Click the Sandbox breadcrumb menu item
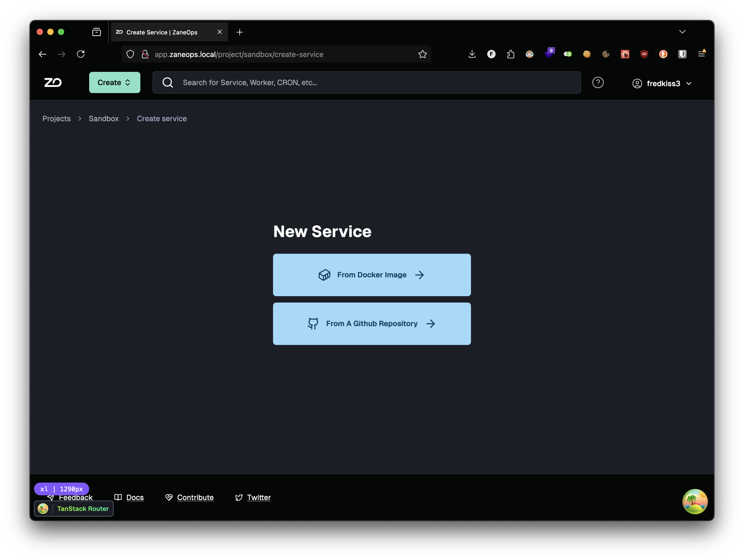 point(103,118)
